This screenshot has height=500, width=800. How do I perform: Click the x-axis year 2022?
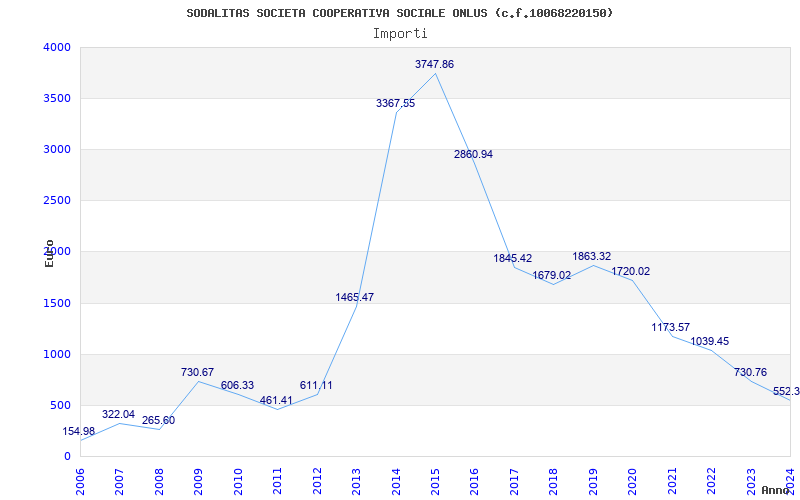coord(711,481)
